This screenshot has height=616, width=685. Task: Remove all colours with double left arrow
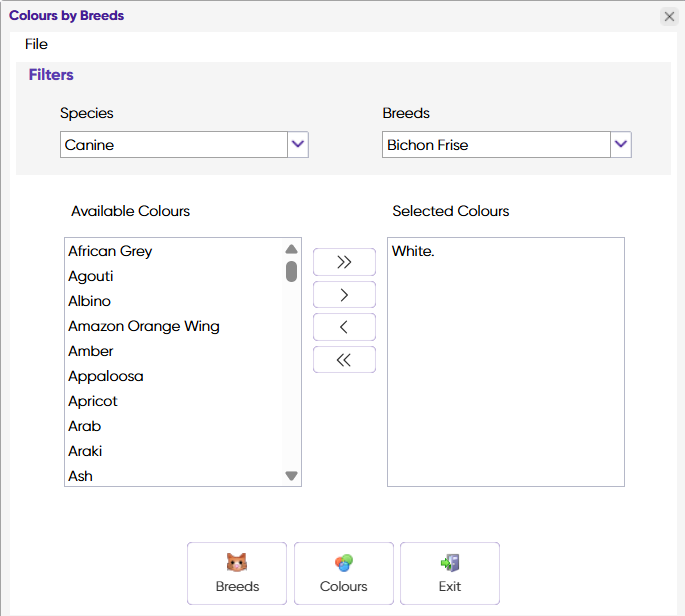[x=344, y=360]
